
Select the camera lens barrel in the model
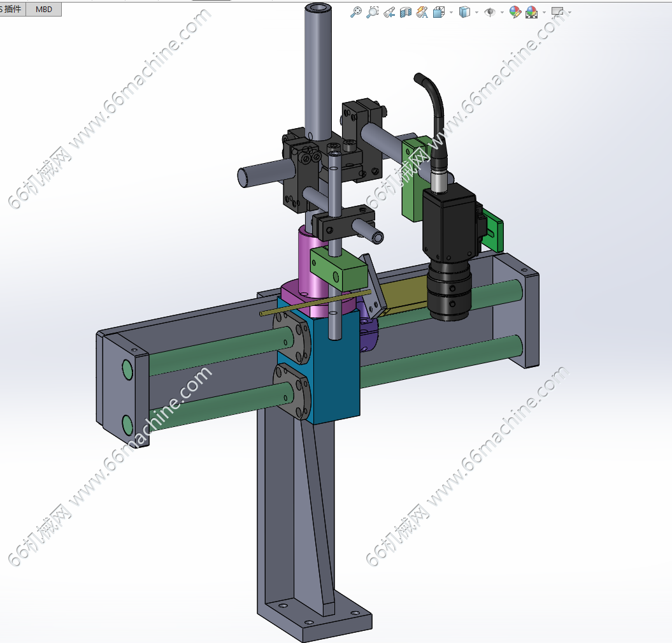pos(449,291)
